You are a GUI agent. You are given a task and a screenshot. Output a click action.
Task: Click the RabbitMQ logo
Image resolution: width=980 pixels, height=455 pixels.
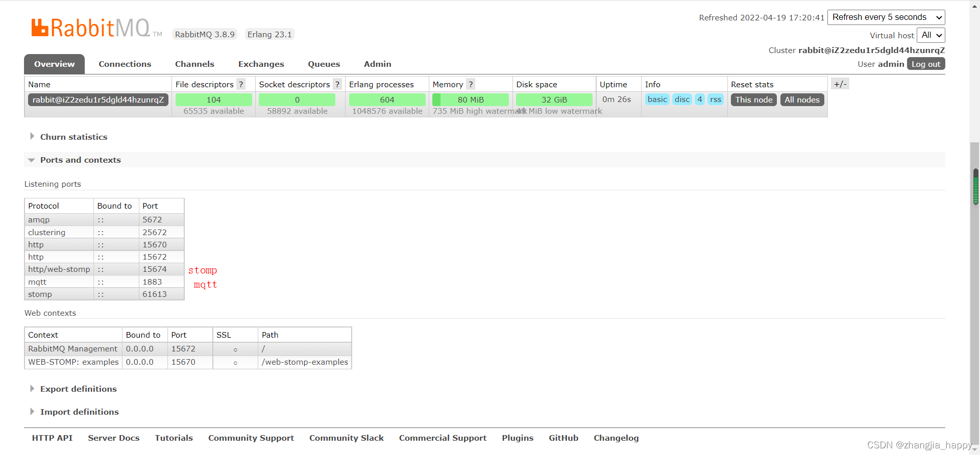coord(96,28)
